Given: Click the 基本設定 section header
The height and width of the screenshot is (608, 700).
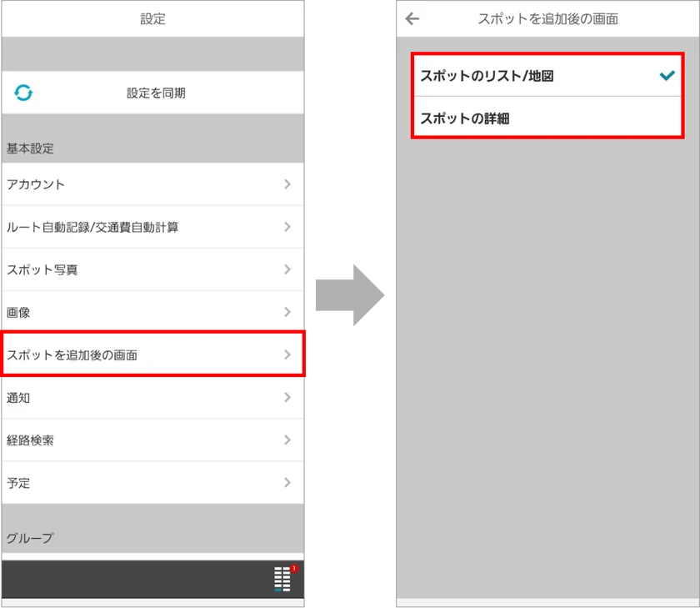Looking at the screenshot, I should (x=30, y=148).
